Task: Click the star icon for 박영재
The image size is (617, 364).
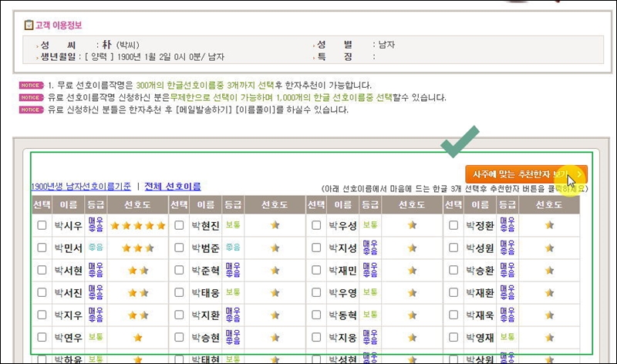Action: coord(549,337)
